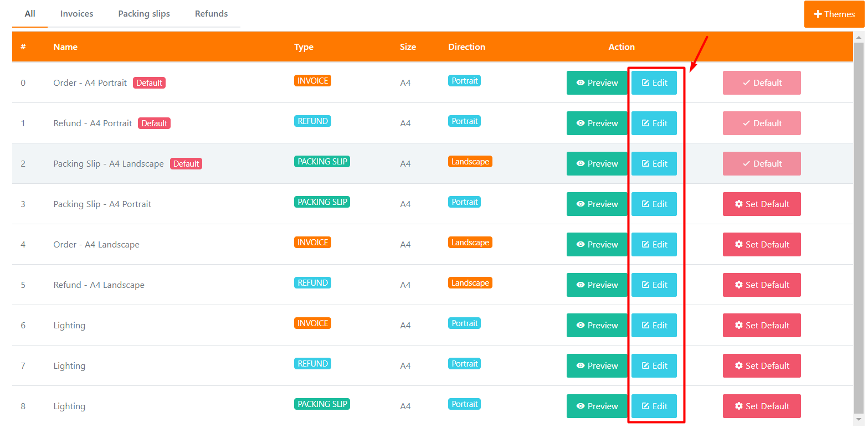Edit the Order - A4 Portrait template
The height and width of the screenshot is (433, 868).
tap(654, 83)
